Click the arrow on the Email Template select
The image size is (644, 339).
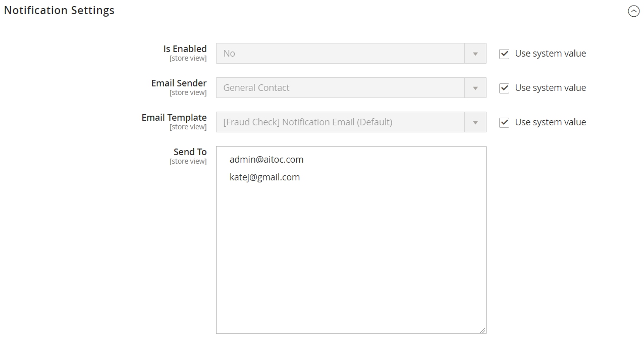[475, 122]
